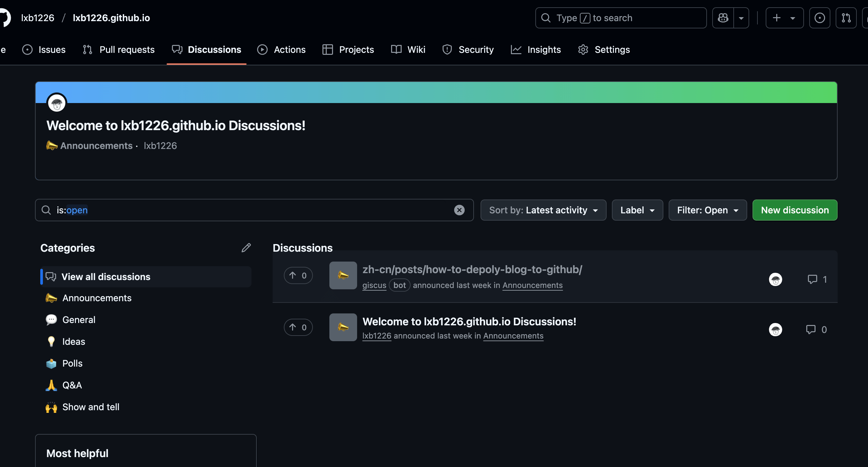Upvote the Welcome to lxb1226.github.io discussion
Viewport: 868px width, 467px height.
(298, 327)
